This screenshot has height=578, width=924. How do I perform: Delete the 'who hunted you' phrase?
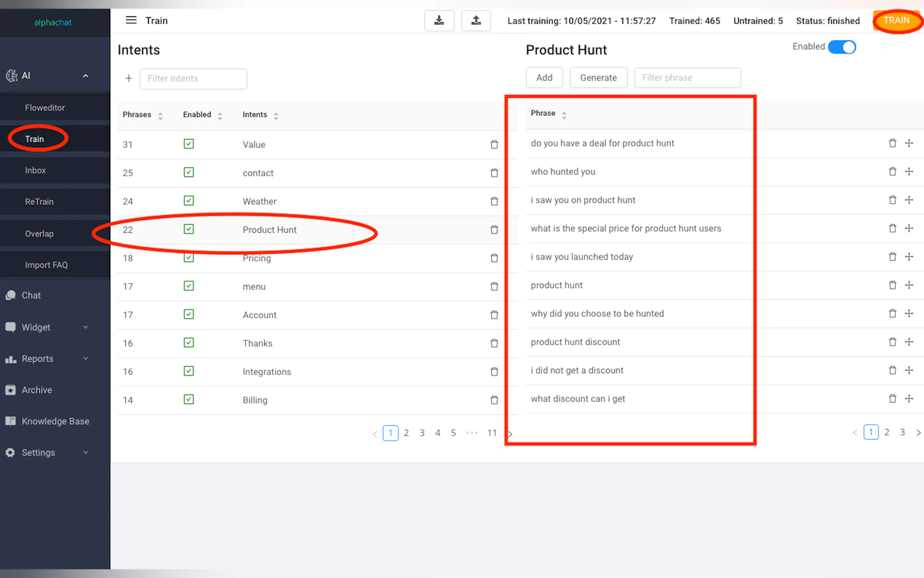892,172
